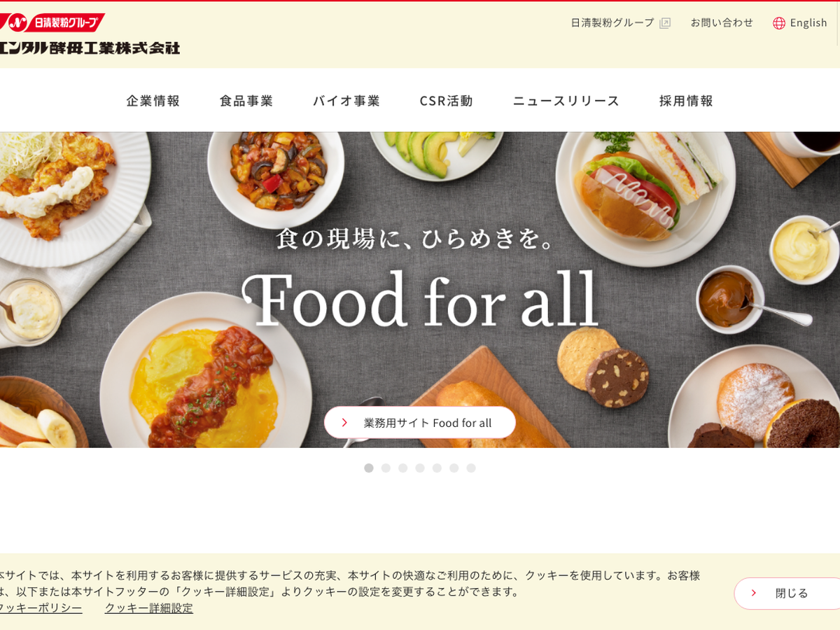Click arrow icon in 業務用サイト Food for all button
This screenshot has width=840, height=630.
coord(344,423)
